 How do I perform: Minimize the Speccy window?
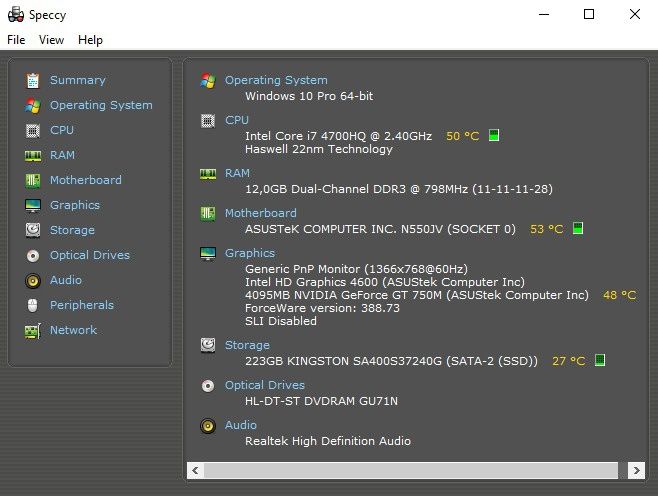tap(544, 15)
